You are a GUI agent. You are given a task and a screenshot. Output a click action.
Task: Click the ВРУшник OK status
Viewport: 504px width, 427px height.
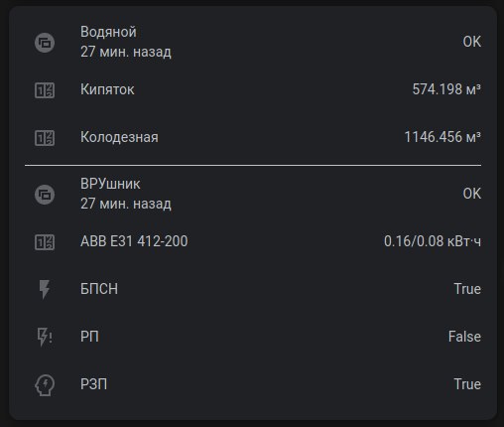pos(472,194)
